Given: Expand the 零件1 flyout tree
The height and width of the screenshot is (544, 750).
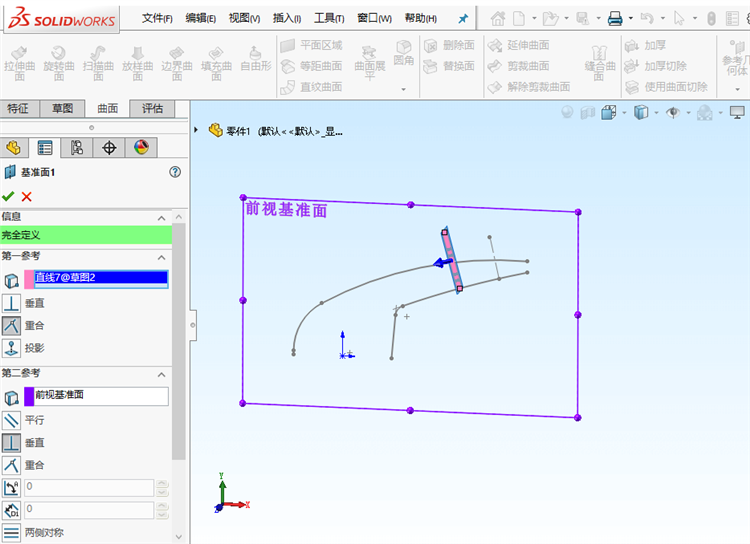Looking at the screenshot, I should click(x=196, y=130).
